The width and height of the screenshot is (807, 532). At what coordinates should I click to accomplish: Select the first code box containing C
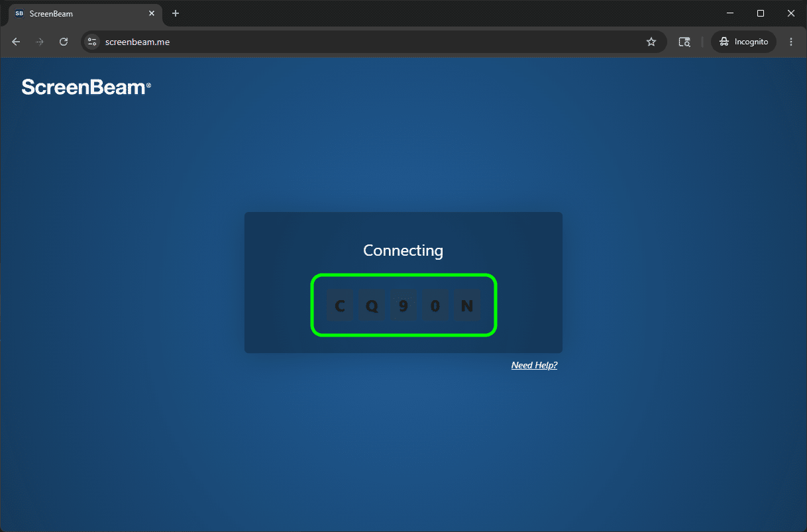[x=340, y=307]
